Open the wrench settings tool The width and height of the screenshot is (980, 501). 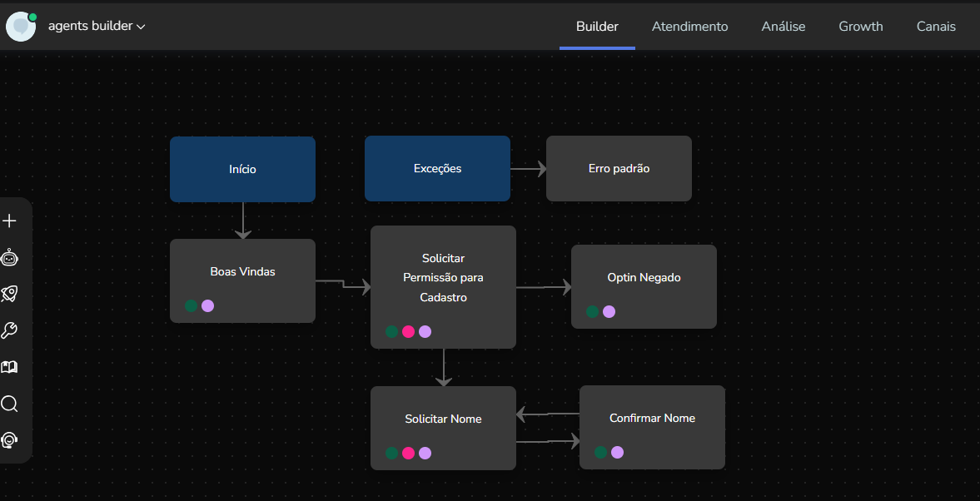[x=10, y=330]
